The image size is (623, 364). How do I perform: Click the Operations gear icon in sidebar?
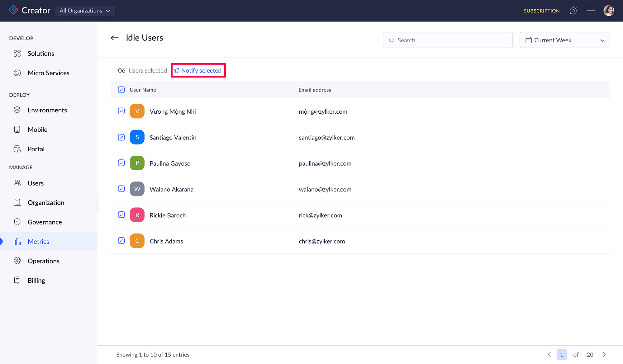point(17,261)
